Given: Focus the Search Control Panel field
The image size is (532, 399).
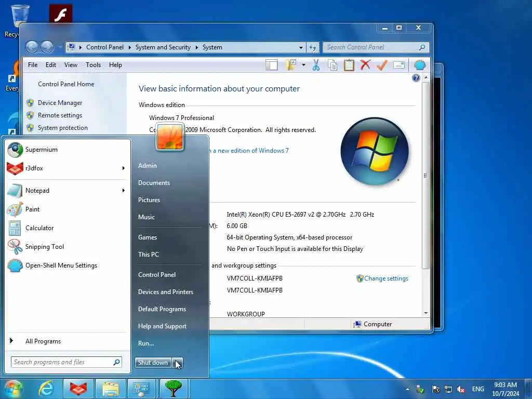Looking at the screenshot, I should [x=376, y=47].
